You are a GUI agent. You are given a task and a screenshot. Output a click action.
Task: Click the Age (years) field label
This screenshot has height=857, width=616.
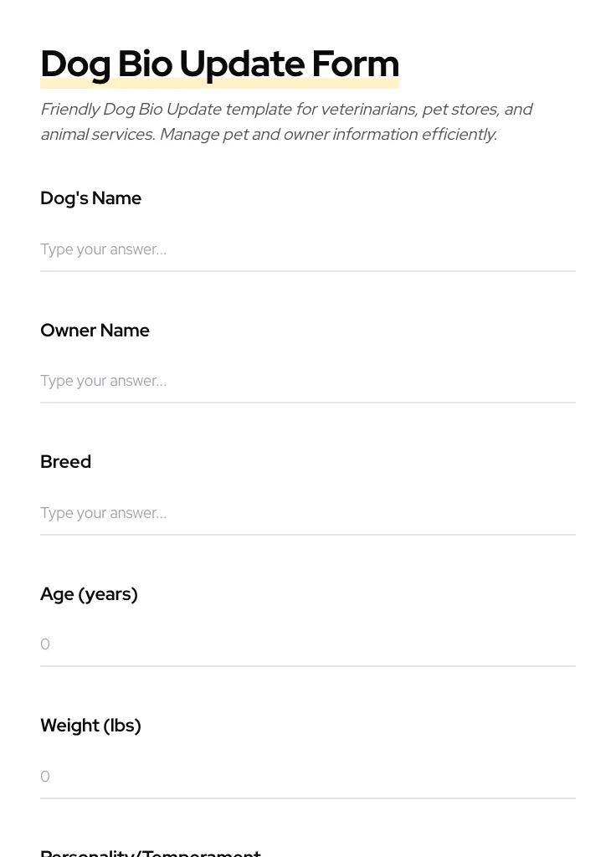[x=89, y=594]
